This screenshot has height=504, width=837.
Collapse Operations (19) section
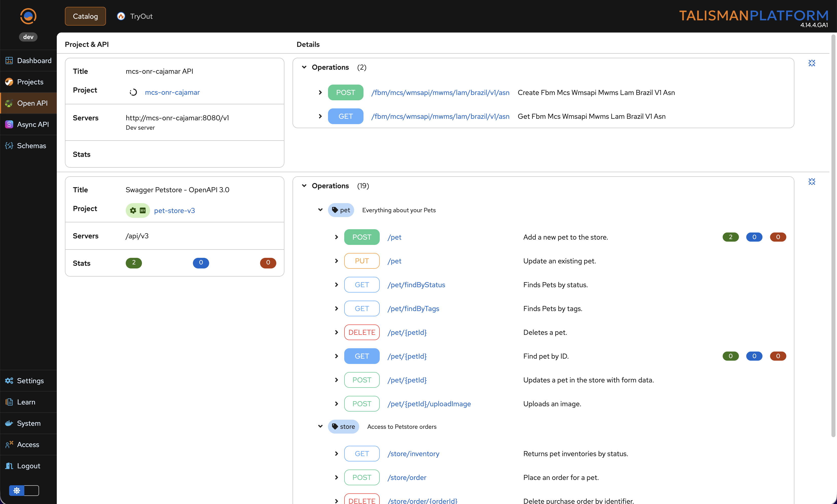coord(304,186)
